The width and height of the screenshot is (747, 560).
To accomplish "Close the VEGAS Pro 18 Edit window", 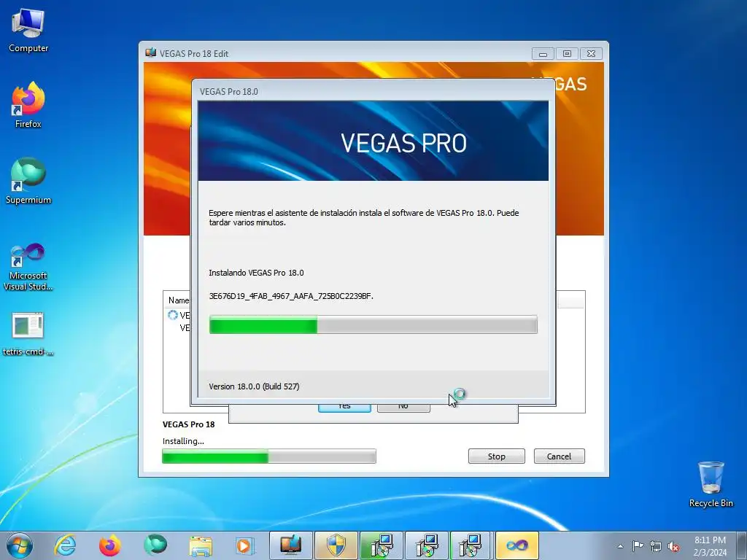I will coord(591,54).
